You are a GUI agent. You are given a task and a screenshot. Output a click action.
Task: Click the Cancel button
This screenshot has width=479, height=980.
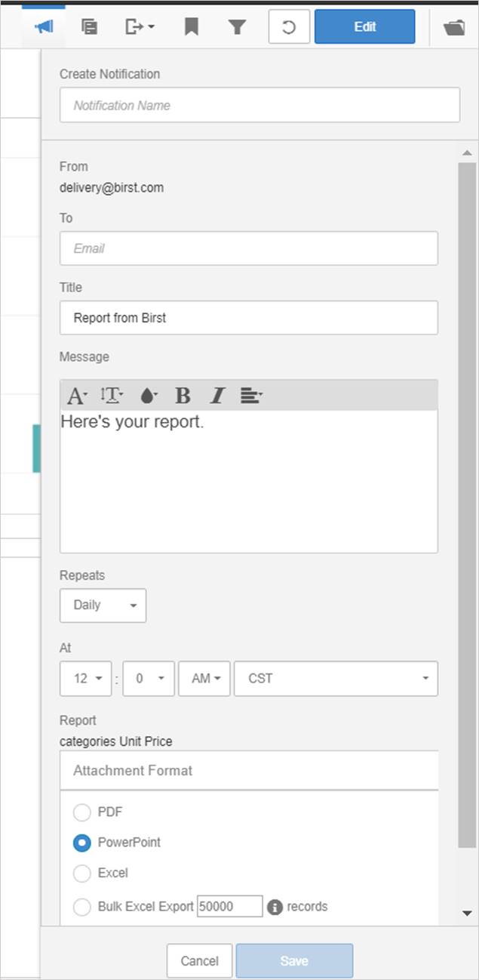(200, 961)
